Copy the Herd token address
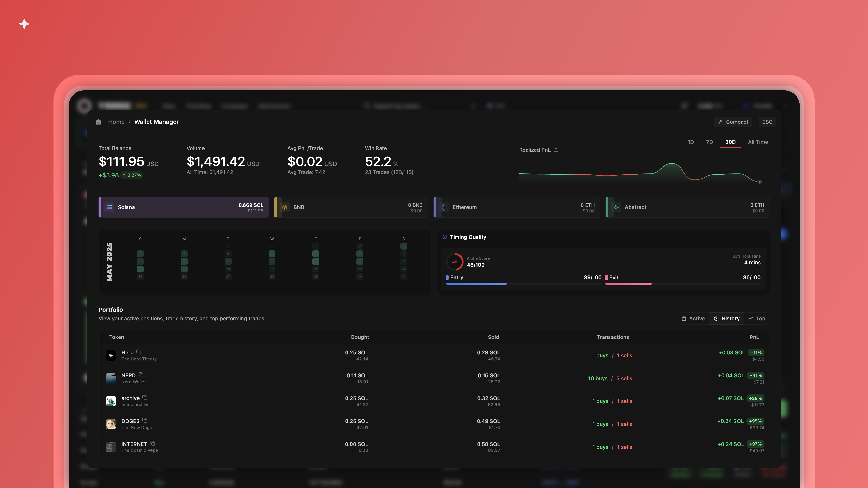The width and height of the screenshot is (868, 488). (139, 352)
